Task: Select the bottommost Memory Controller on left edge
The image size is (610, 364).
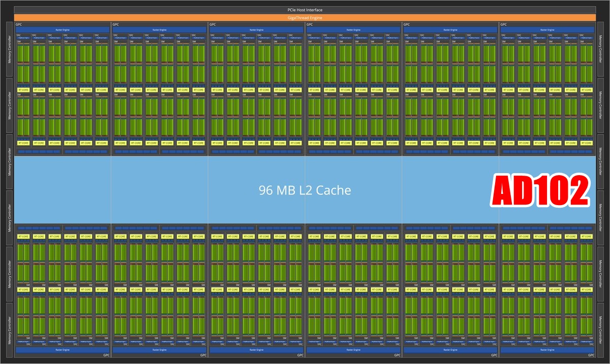Action: [9, 330]
